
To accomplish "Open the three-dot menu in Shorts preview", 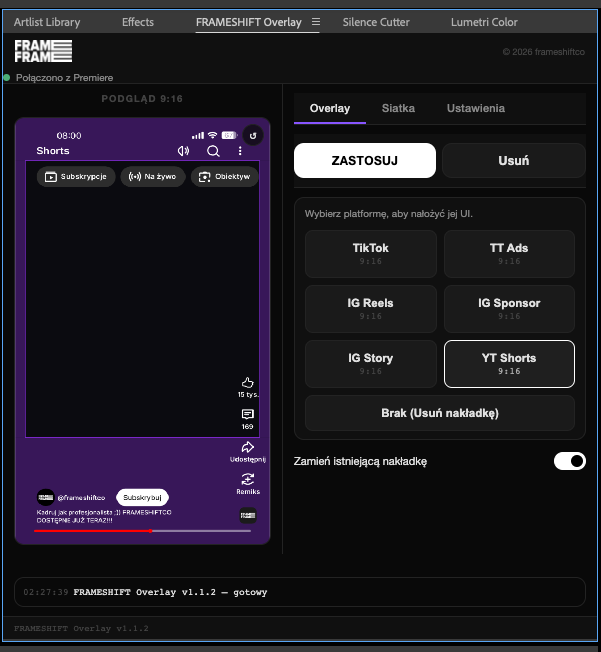I will (240, 151).
